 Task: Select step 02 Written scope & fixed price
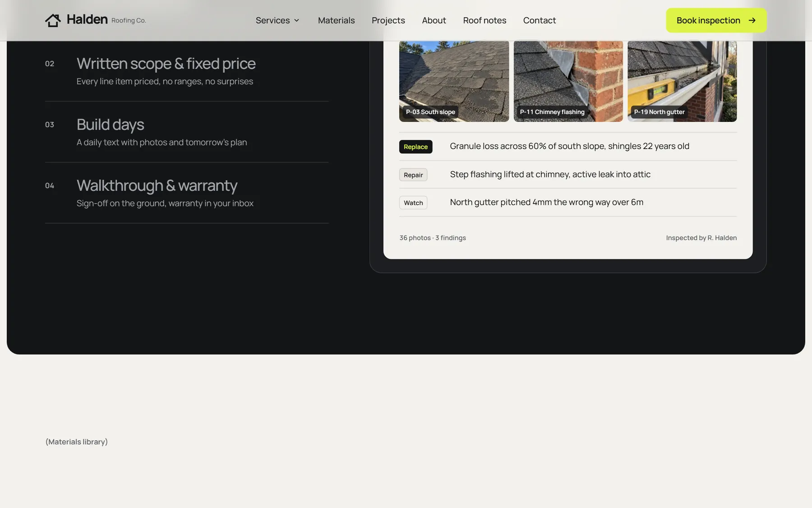(187, 71)
